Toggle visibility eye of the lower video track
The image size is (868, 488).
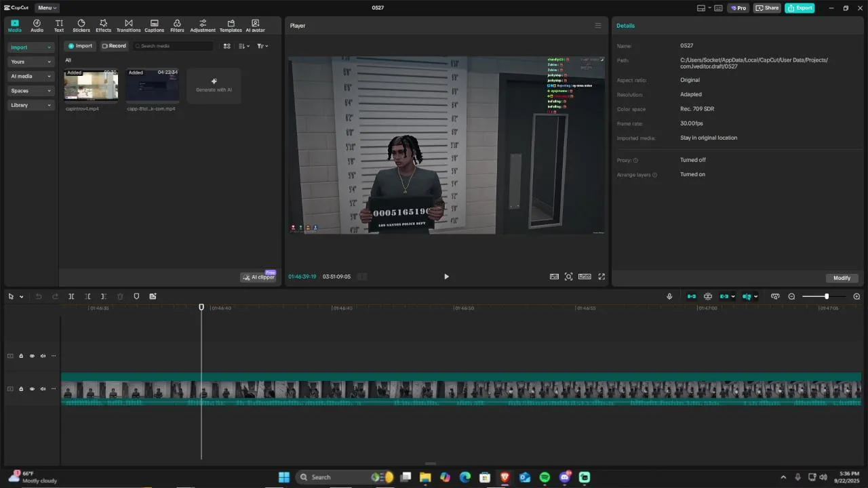pos(32,389)
